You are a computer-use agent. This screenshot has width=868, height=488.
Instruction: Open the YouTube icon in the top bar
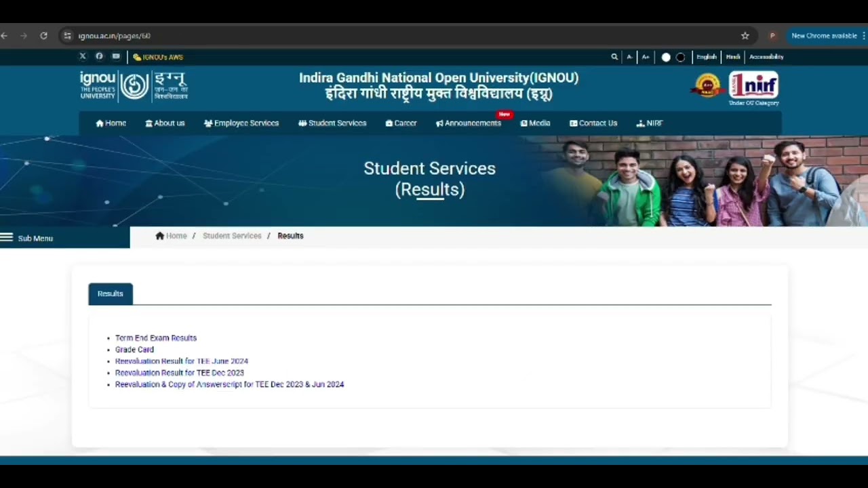(x=116, y=56)
